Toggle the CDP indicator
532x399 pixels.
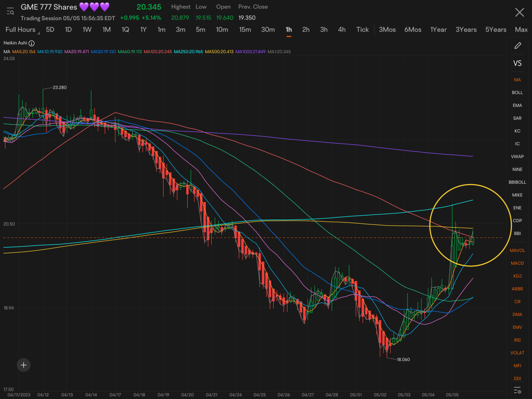click(x=517, y=220)
